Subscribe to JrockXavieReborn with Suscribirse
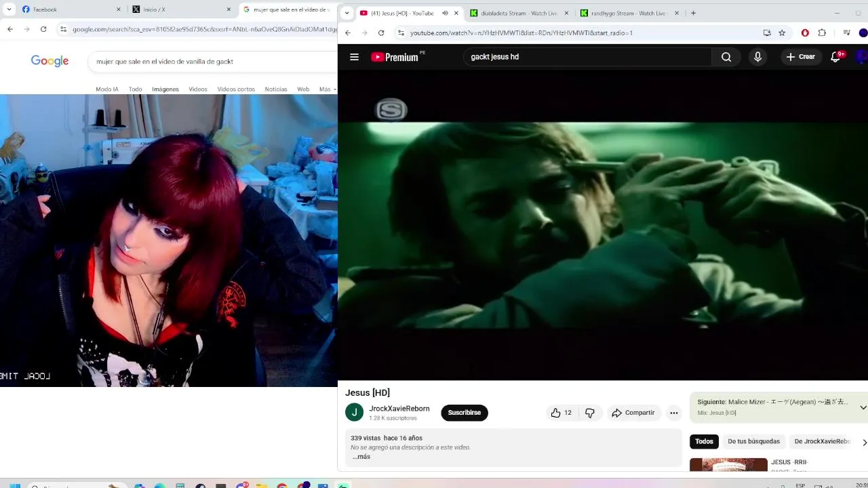 465,413
